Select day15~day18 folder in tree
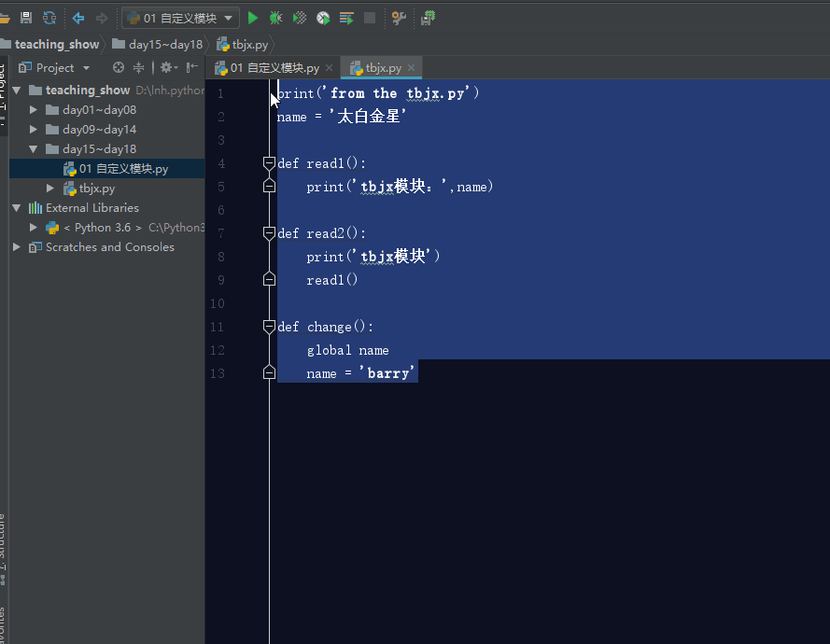This screenshot has height=644, width=830. click(99, 149)
